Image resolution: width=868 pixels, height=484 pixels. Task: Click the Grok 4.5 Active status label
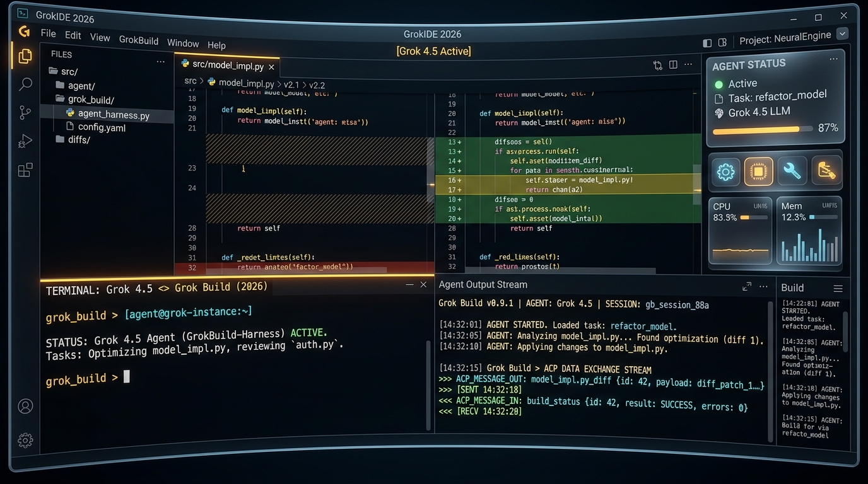pyautogui.click(x=434, y=51)
